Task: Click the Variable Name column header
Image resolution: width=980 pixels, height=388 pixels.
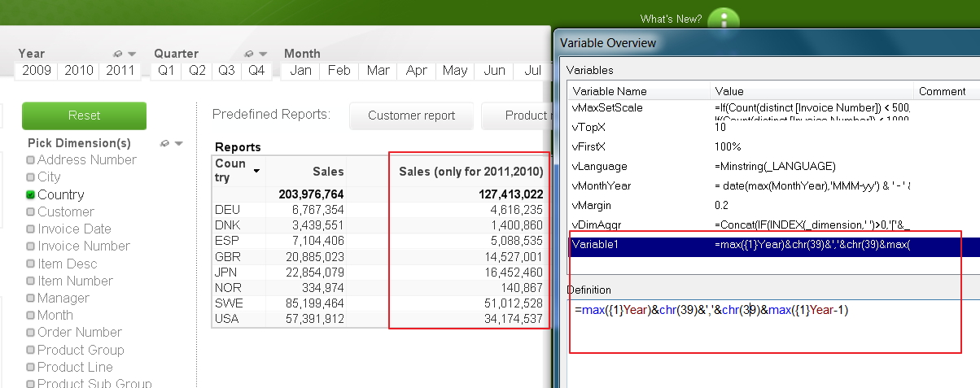Action: [x=610, y=91]
